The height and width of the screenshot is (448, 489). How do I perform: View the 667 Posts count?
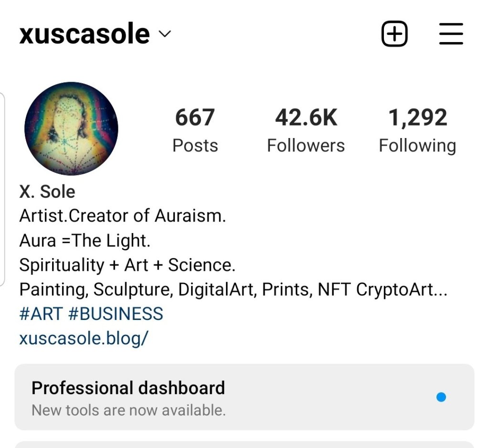pyautogui.click(x=195, y=130)
